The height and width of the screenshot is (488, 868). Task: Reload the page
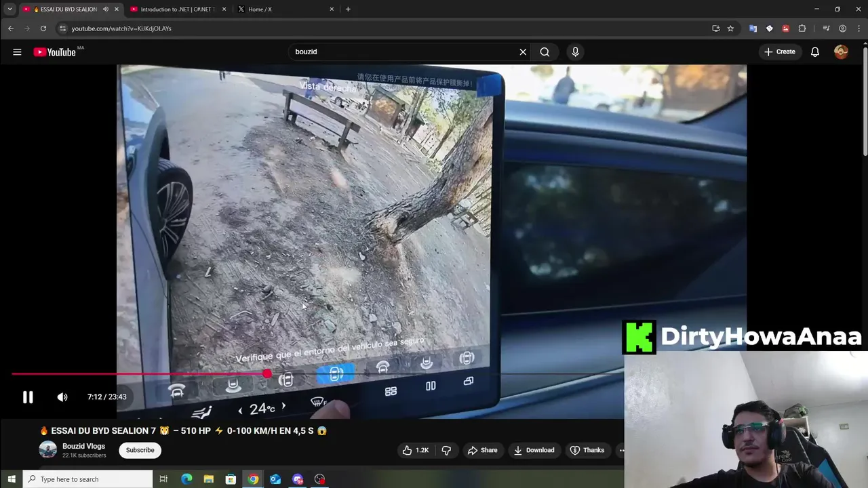[x=43, y=28]
